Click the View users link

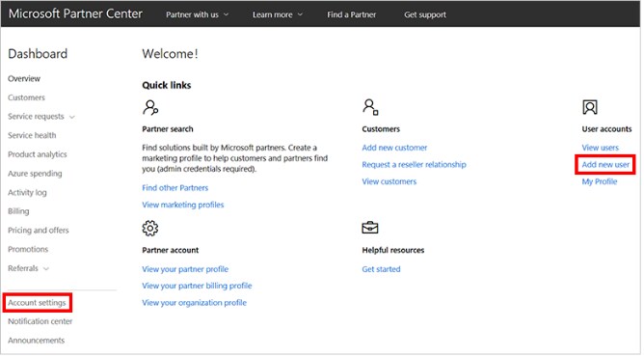(600, 148)
